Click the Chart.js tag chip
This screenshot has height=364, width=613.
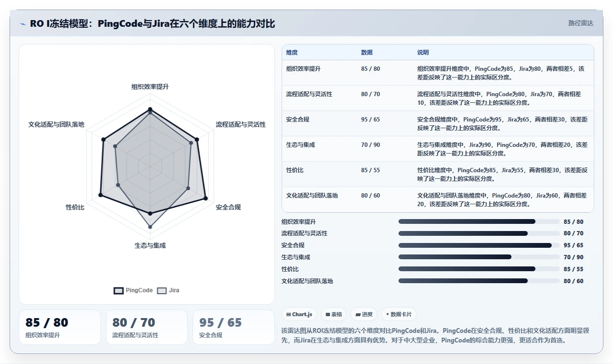[299, 314]
